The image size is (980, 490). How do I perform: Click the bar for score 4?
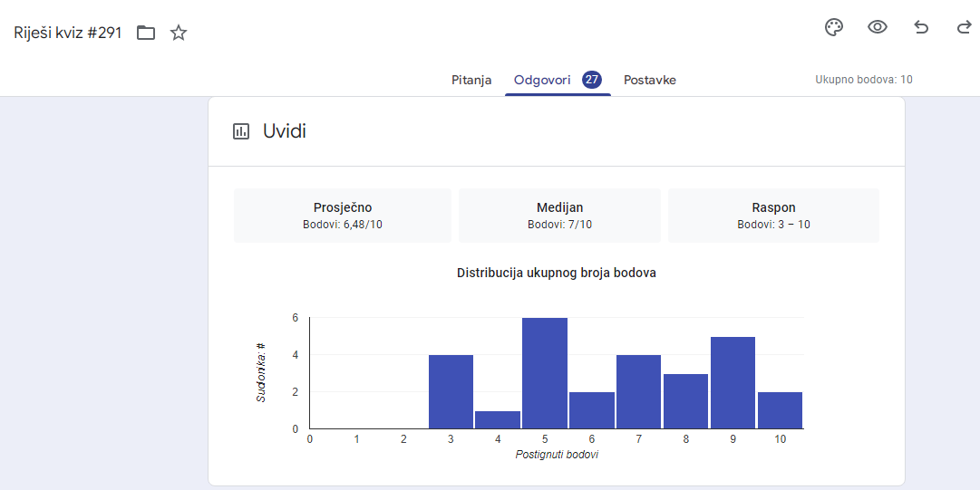(498, 420)
